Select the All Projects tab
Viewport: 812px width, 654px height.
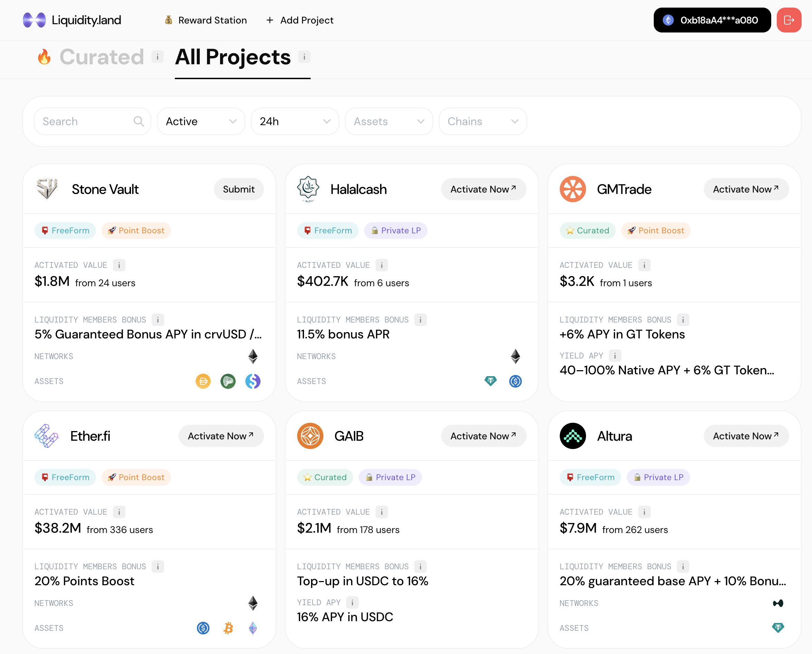(233, 57)
